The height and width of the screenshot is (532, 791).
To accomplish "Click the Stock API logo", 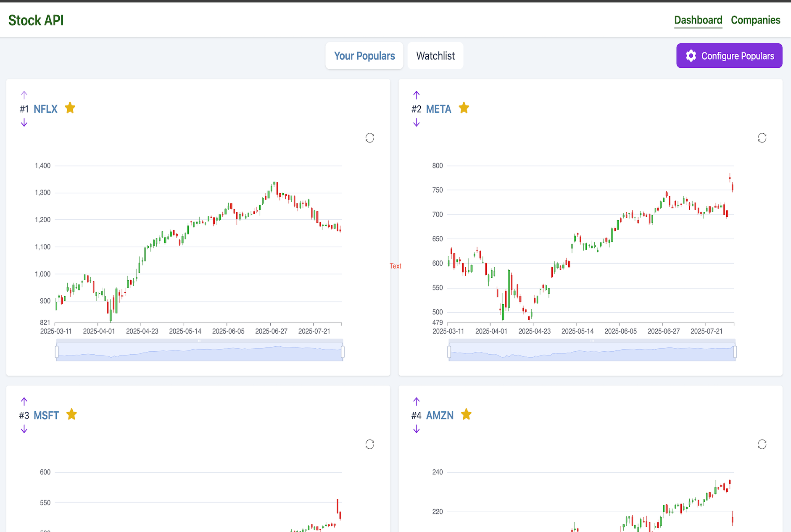I will tap(36, 20).
